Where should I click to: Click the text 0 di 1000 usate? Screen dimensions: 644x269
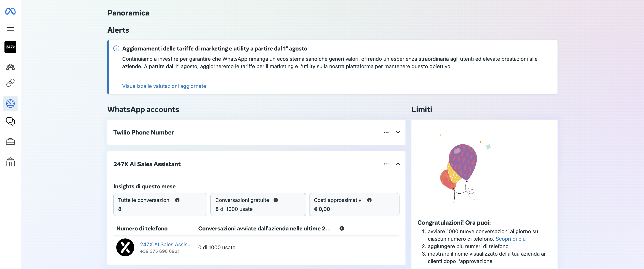(x=217, y=248)
